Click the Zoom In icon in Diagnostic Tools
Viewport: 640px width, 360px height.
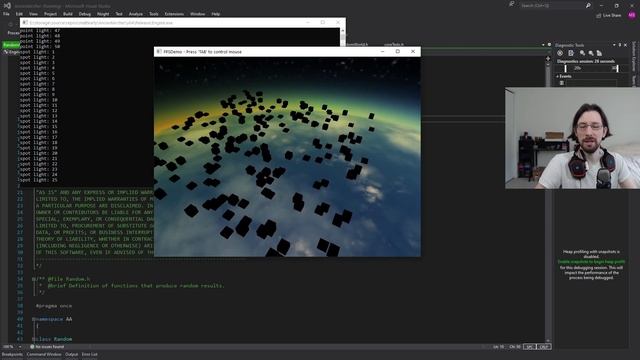tap(582, 53)
